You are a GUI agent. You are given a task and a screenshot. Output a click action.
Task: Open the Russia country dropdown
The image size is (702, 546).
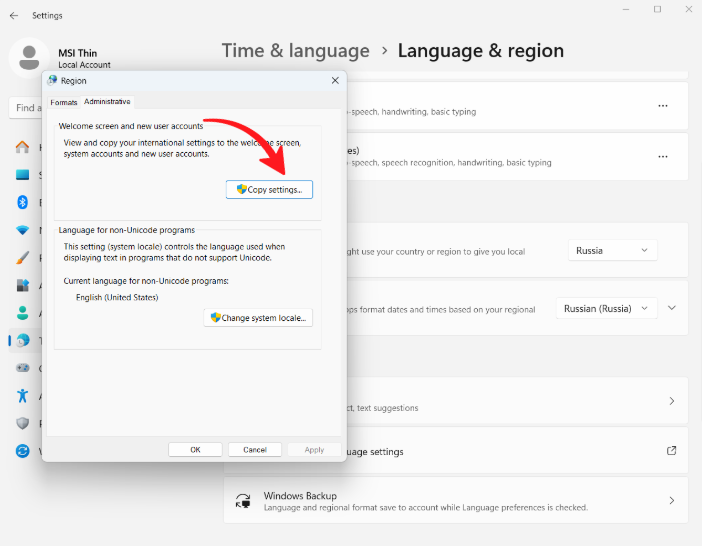[612, 251]
